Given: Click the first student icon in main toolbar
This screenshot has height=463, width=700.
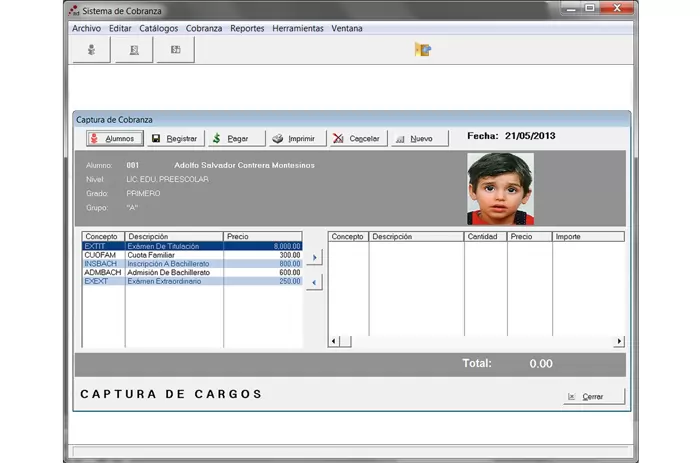Looking at the screenshot, I should [x=92, y=49].
